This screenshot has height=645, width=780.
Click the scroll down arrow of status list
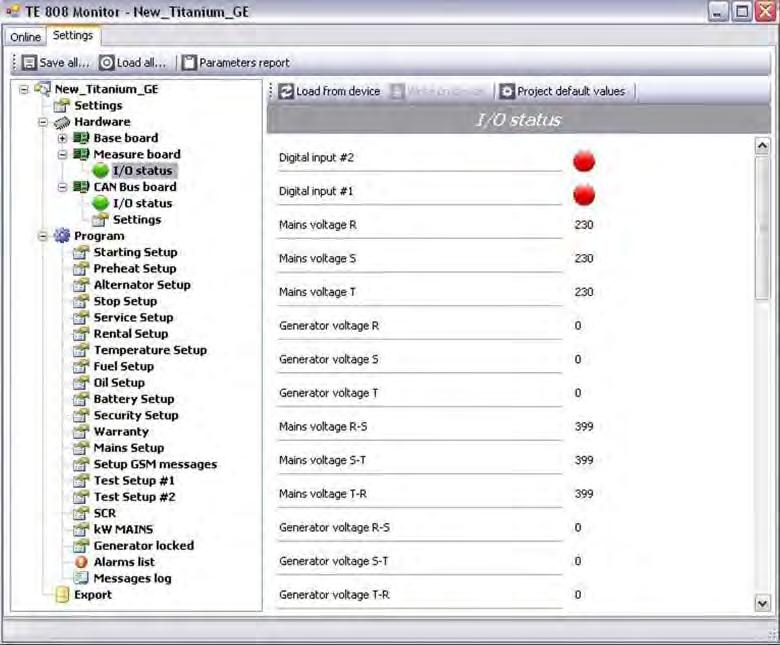click(x=762, y=604)
